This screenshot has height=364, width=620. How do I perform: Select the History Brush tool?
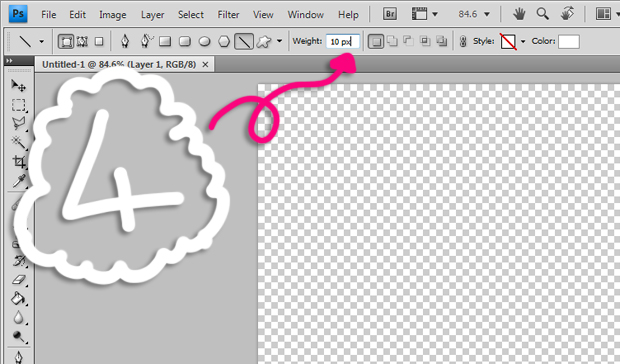19,261
